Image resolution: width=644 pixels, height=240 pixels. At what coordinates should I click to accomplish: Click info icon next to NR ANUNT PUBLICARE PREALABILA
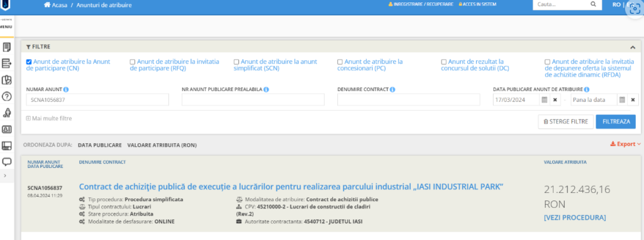[266, 89]
